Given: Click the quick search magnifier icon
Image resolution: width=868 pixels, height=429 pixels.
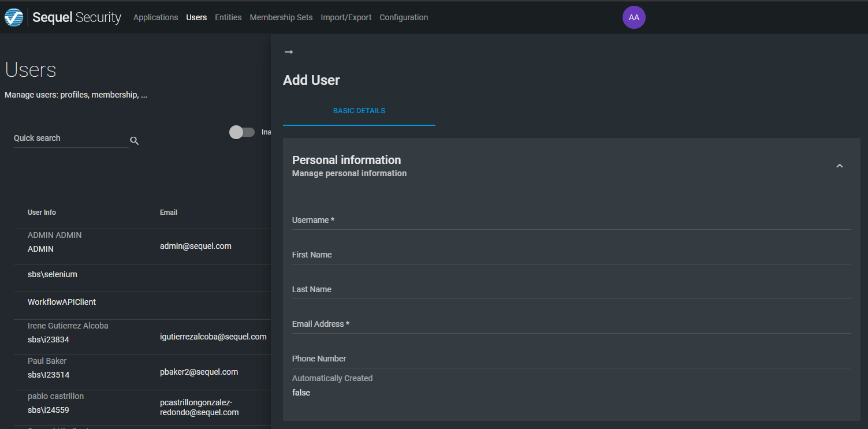Looking at the screenshot, I should [x=135, y=140].
